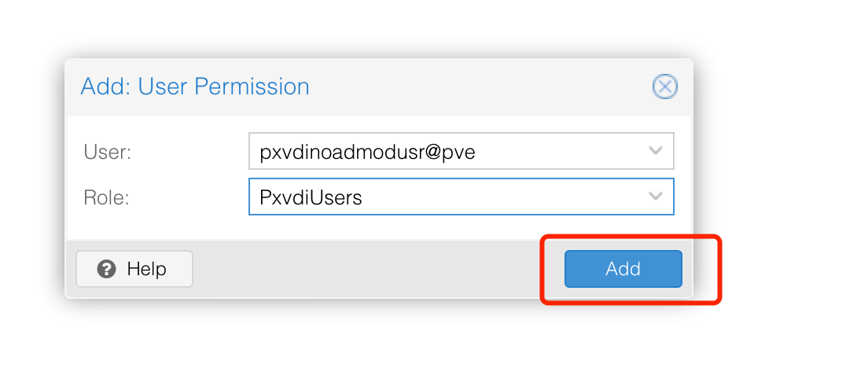Open the Role combo box showing PxvdiUsers

tap(461, 196)
